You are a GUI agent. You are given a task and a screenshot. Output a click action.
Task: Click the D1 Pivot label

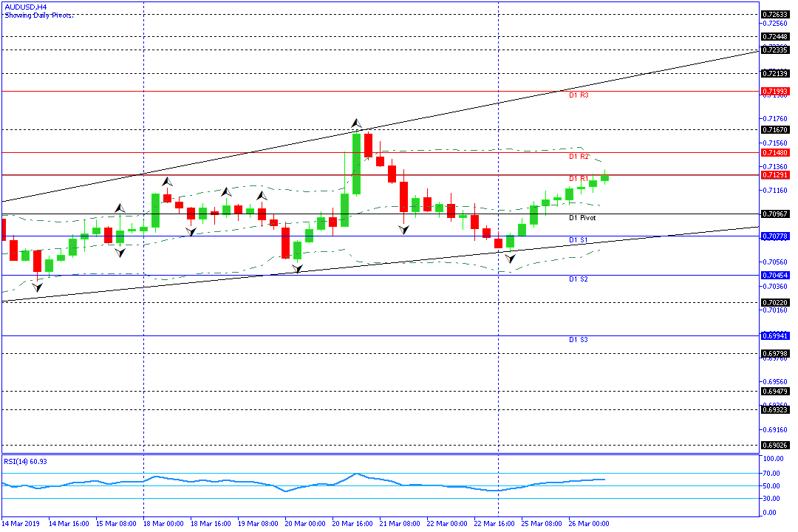coord(582,219)
